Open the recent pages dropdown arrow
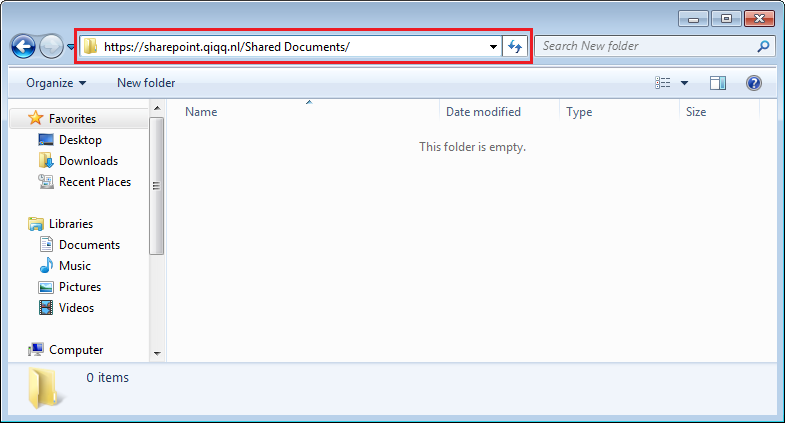 click(x=71, y=47)
